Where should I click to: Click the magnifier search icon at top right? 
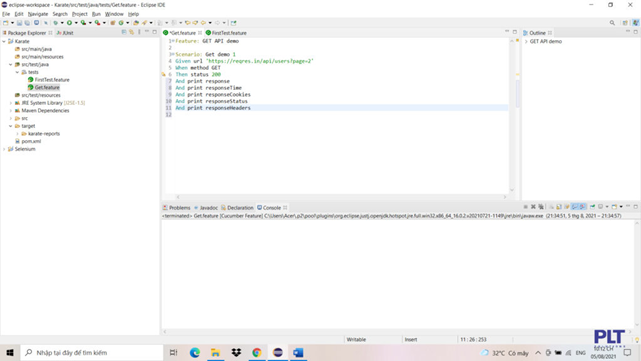pyautogui.click(x=612, y=23)
